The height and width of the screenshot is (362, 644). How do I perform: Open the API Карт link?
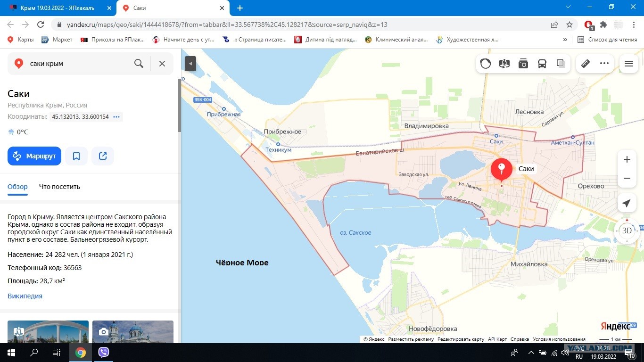497,339
